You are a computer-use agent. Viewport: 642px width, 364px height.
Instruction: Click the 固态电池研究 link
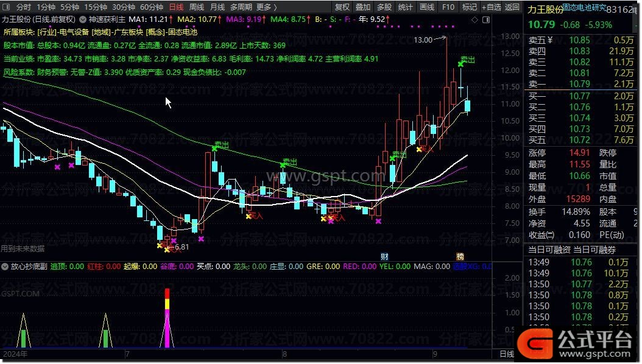pyautogui.click(x=585, y=8)
